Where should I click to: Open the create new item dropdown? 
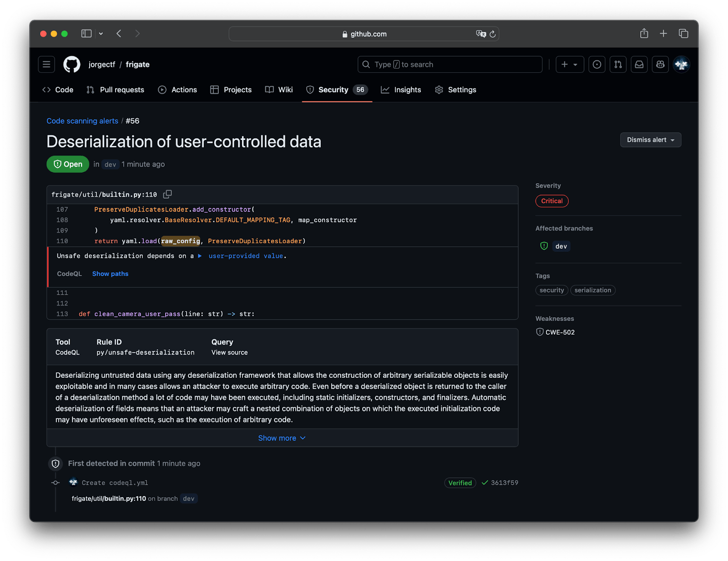point(569,64)
